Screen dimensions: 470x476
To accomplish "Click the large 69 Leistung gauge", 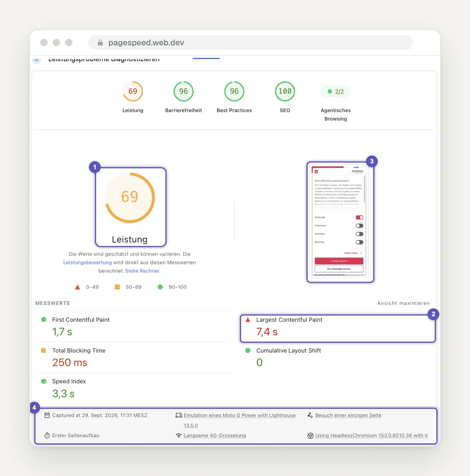I will pos(130,198).
